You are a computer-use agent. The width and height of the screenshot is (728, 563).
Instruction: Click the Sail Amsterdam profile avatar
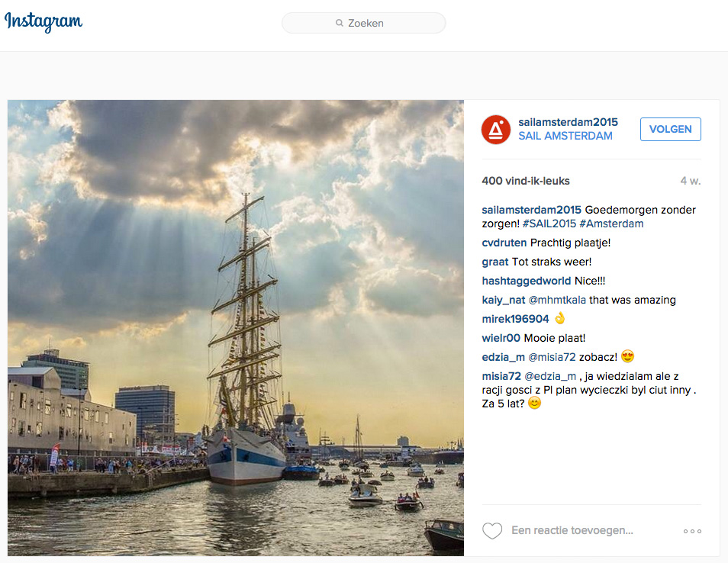point(495,130)
